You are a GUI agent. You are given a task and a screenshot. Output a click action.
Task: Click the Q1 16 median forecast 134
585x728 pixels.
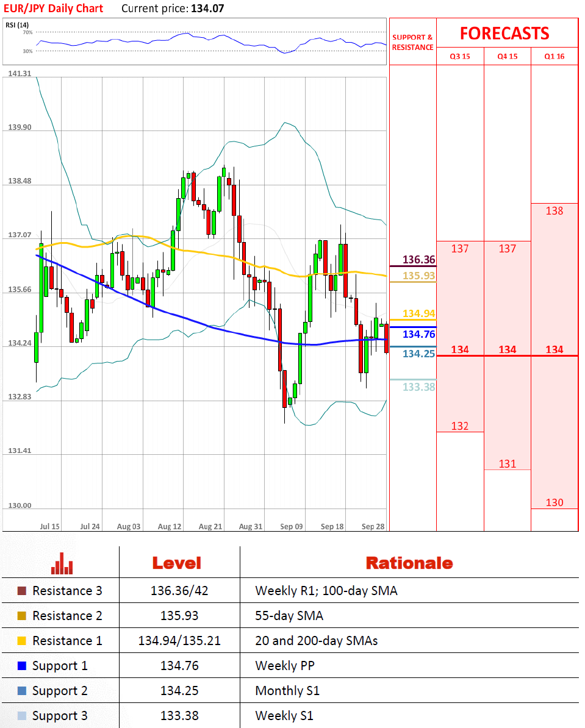(x=554, y=349)
